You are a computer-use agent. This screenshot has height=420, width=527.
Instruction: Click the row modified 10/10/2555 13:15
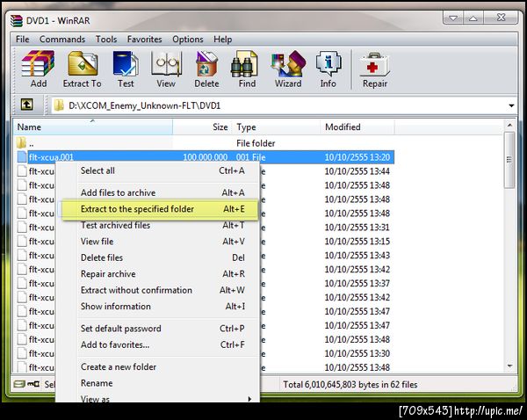point(357,242)
